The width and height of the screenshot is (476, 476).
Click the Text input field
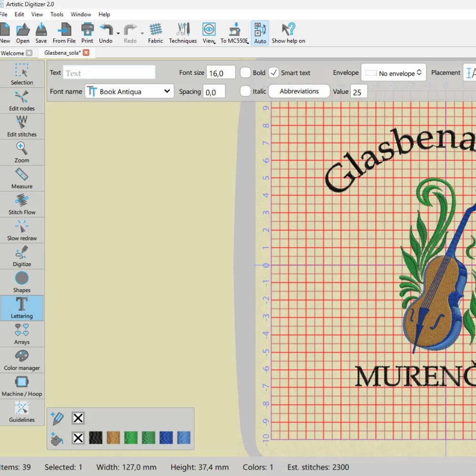pos(109,73)
